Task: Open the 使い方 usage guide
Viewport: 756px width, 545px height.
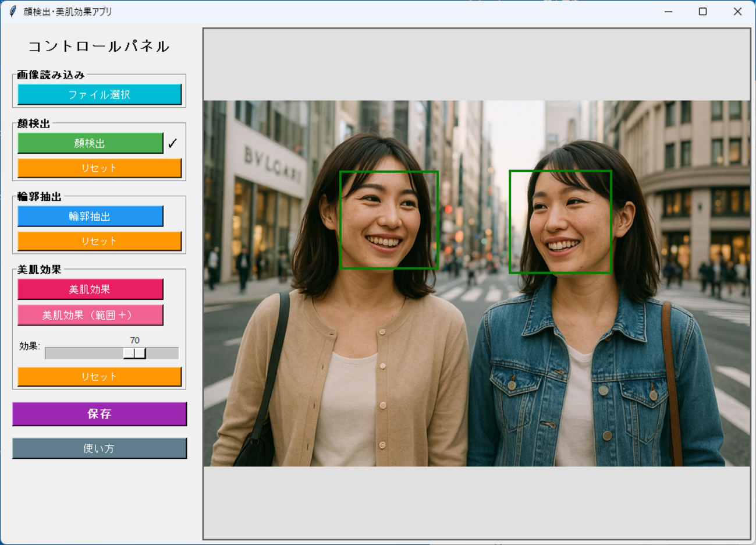Action: [x=100, y=448]
